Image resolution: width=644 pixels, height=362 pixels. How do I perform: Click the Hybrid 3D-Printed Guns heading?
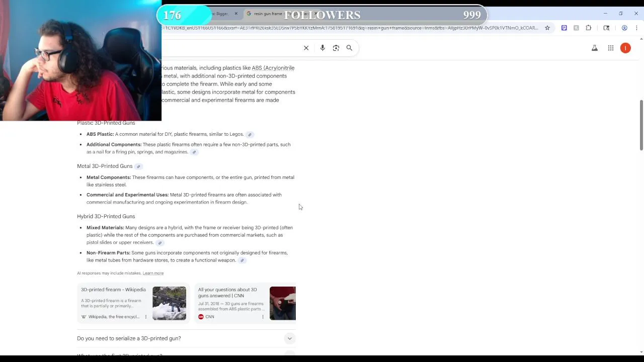106,216
